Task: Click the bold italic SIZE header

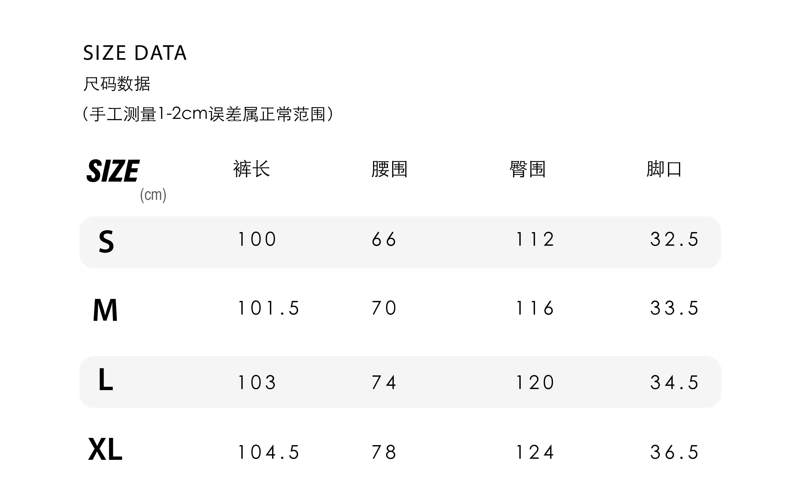Action: pyautogui.click(x=113, y=171)
